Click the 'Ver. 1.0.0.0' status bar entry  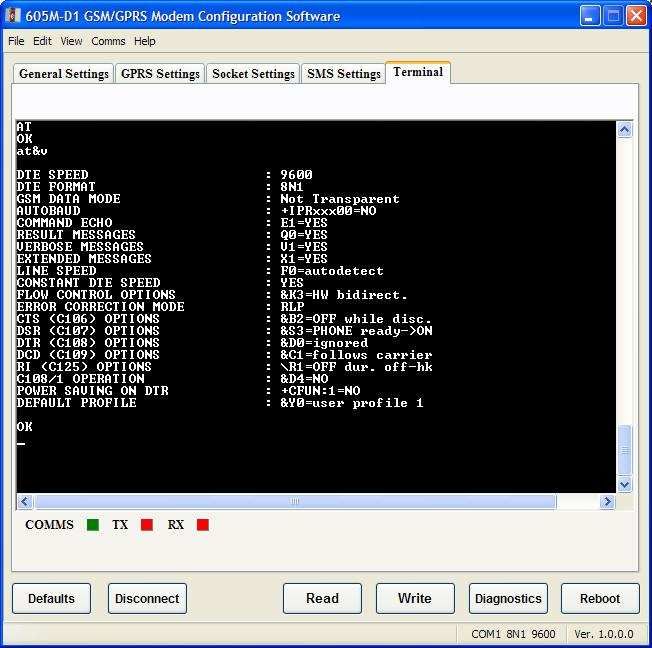pyautogui.click(x=603, y=634)
